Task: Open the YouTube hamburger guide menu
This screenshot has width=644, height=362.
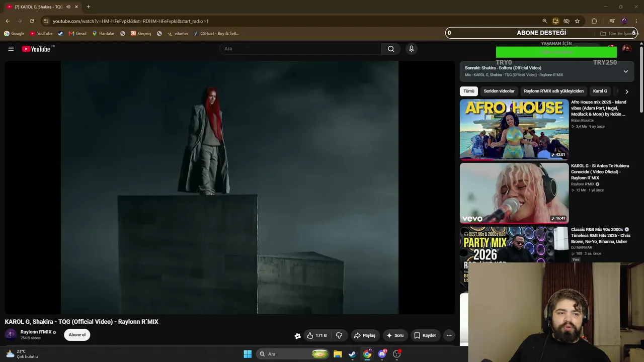Action: pos(11,49)
